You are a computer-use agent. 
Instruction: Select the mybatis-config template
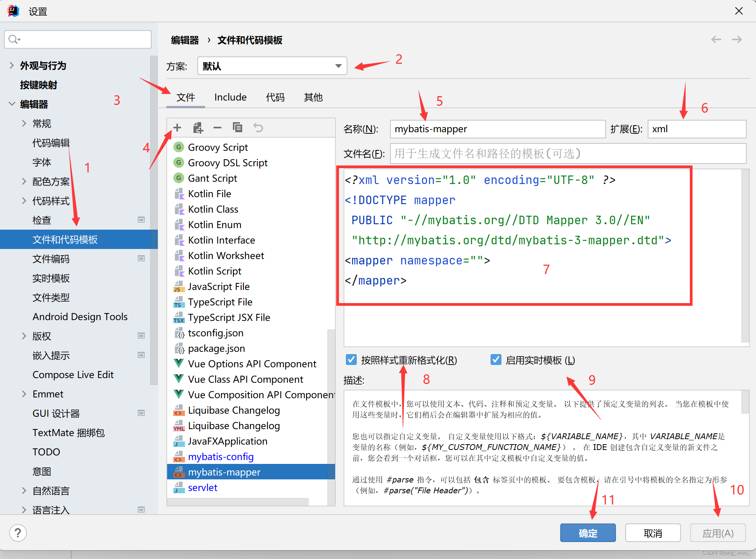[221, 457]
